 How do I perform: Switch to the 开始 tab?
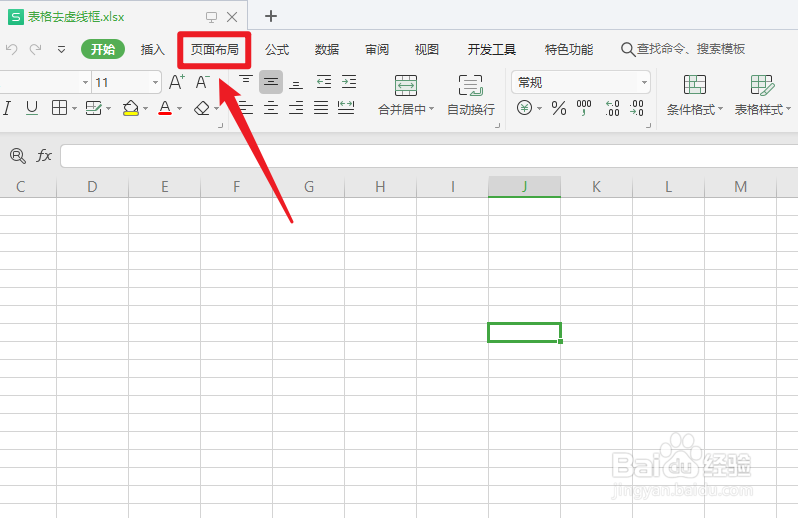tap(103, 49)
